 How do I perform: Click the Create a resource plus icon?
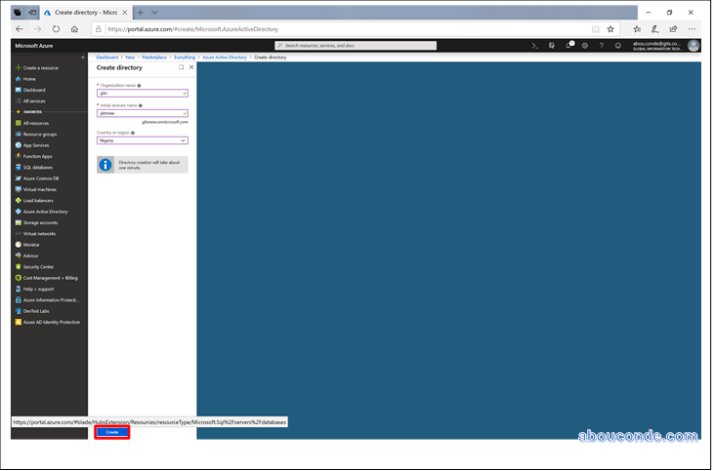18,67
